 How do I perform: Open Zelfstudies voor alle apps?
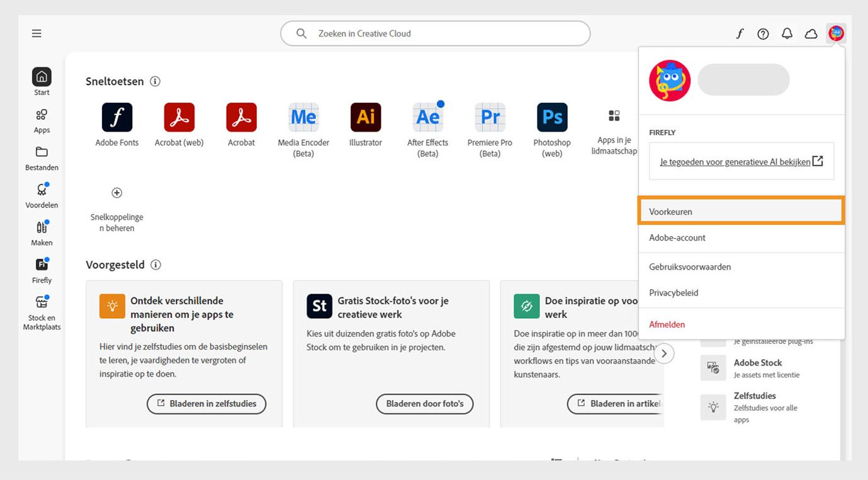(x=750, y=407)
